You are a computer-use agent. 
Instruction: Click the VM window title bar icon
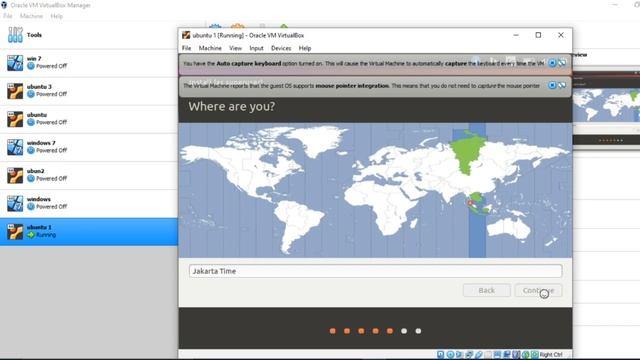point(186,35)
